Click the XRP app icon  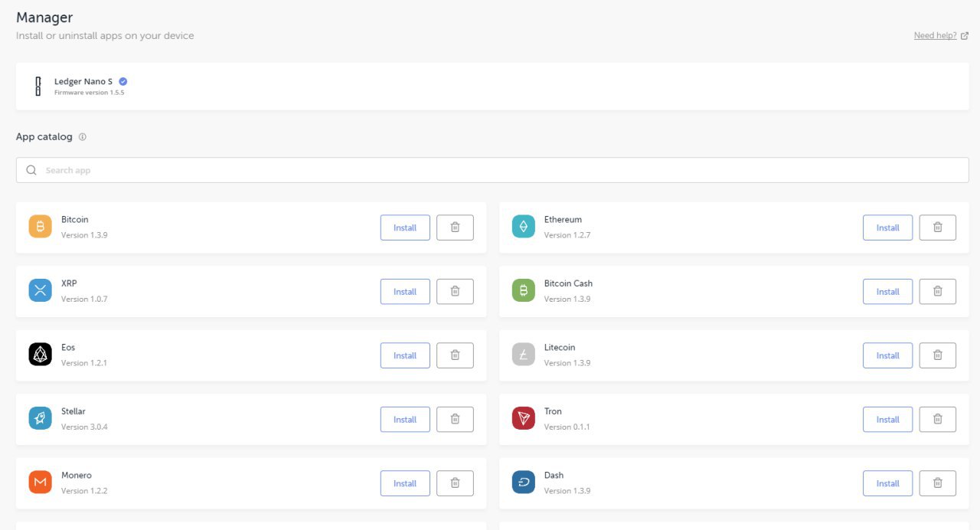(x=41, y=291)
